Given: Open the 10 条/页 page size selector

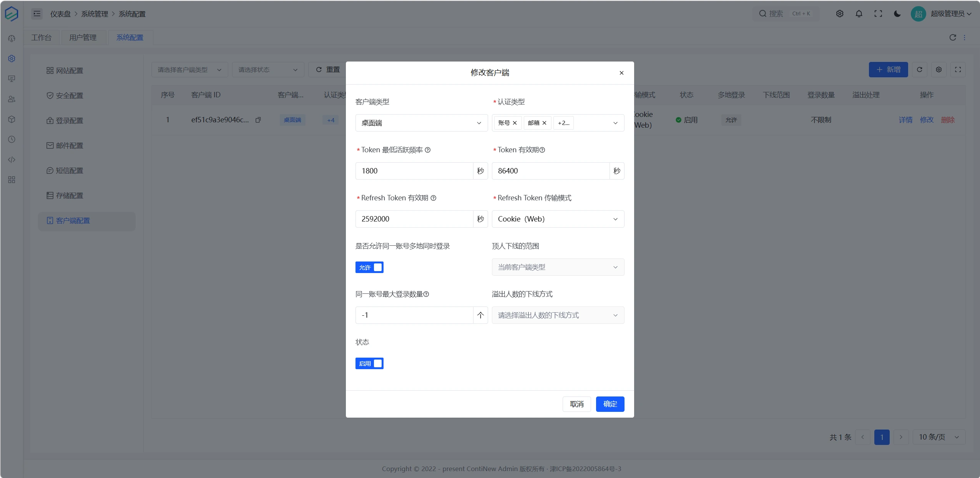Looking at the screenshot, I should coord(939,437).
